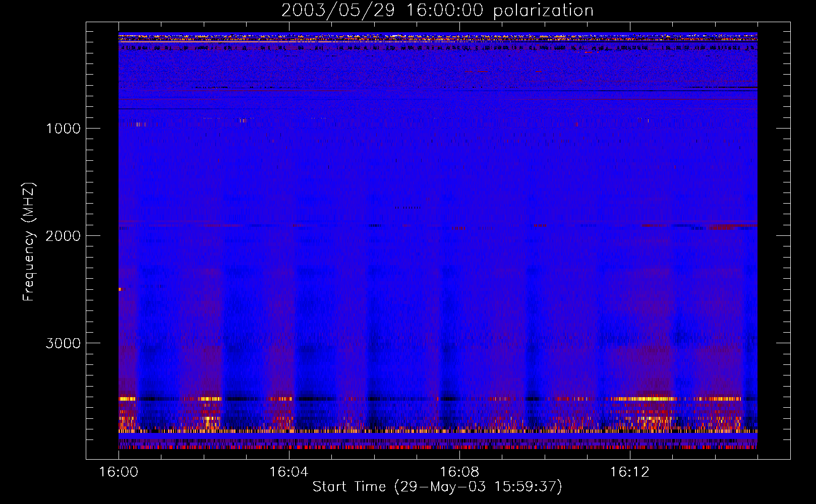
Task: Click the 'Start Time (29-May-03 15:59:37)' axis label
Action: coord(437,487)
